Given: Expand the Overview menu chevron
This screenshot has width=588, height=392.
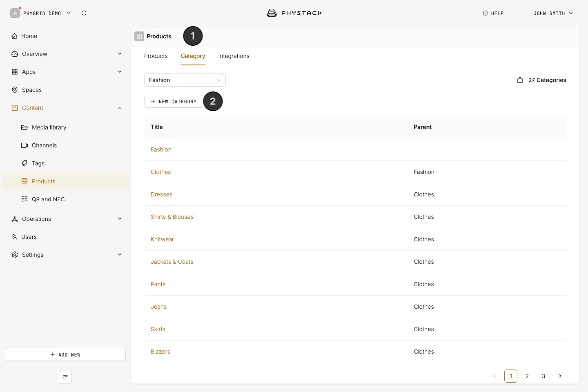Looking at the screenshot, I should click(120, 53).
